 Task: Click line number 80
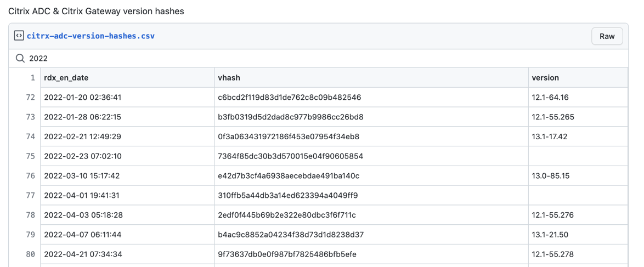click(31, 254)
